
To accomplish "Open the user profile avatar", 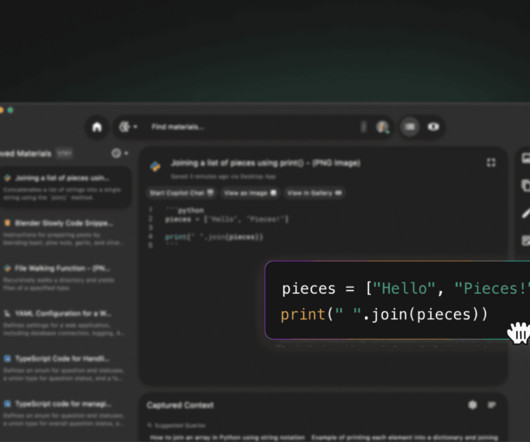I will (x=383, y=127).
